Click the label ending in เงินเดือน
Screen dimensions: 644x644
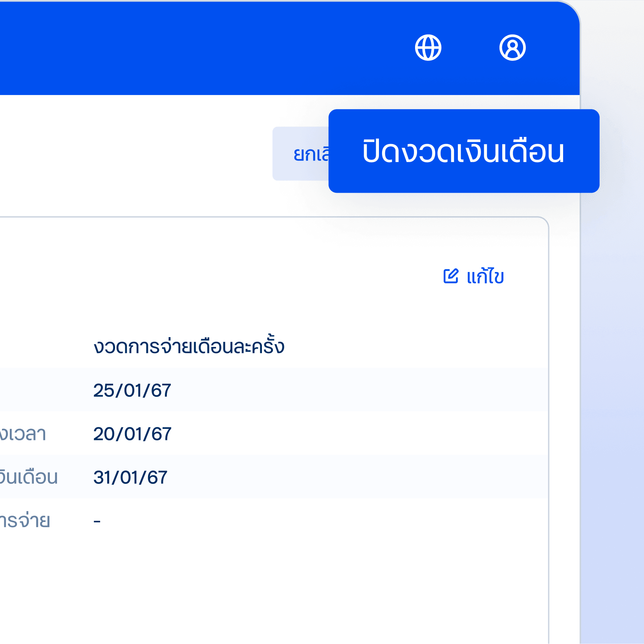28,478
